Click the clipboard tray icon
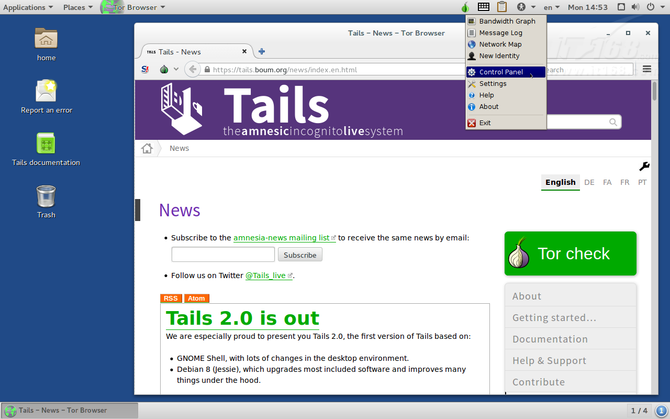The image size is (670, 419). point(502,7)
